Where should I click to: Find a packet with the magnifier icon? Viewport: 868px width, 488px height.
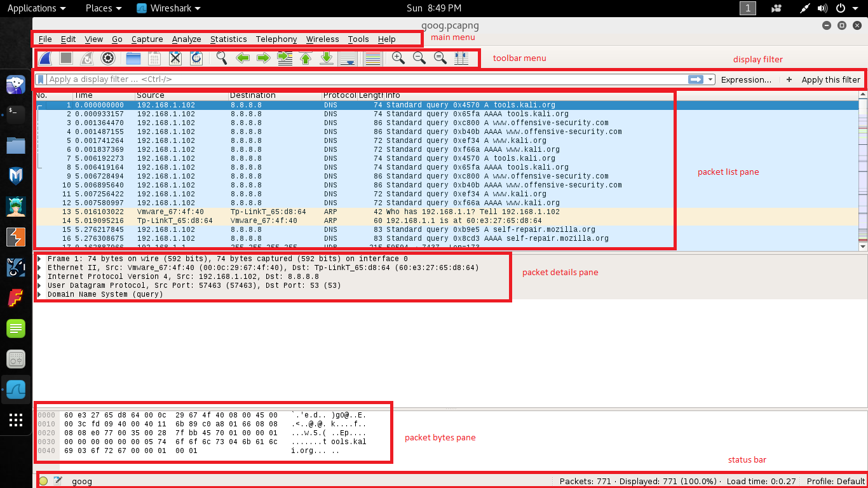(x=221, y=58)
